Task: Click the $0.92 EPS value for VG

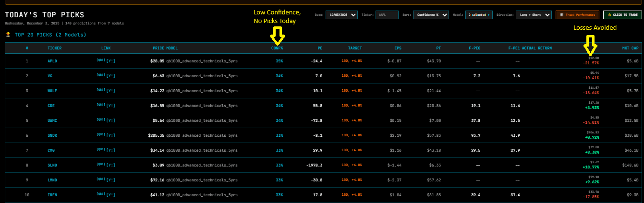Action: point(396,76)
